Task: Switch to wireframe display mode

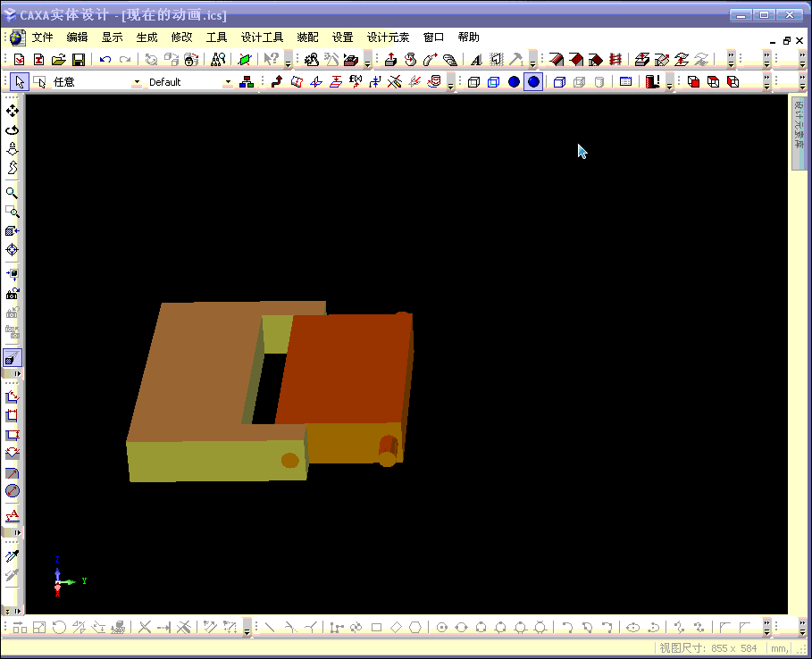Action: pyautogui.click(x=473, y=82)
